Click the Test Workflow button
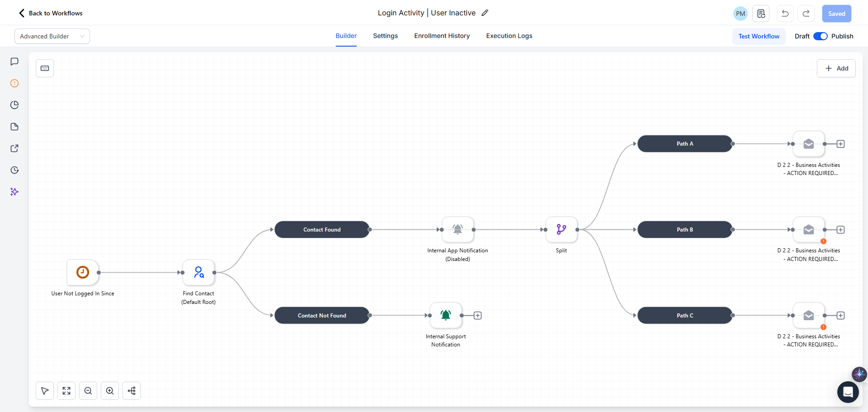 click(759, 36)
